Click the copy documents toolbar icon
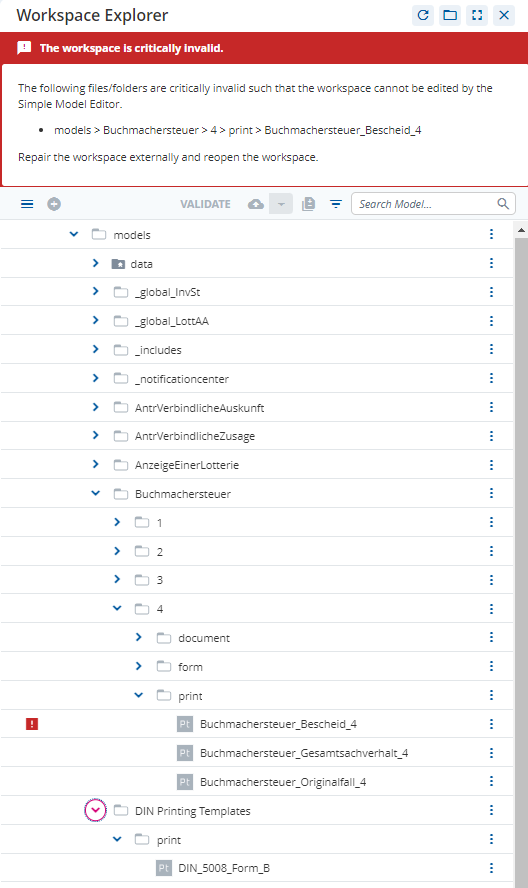The height and width of the screenshot is (888, 528). 308,204
